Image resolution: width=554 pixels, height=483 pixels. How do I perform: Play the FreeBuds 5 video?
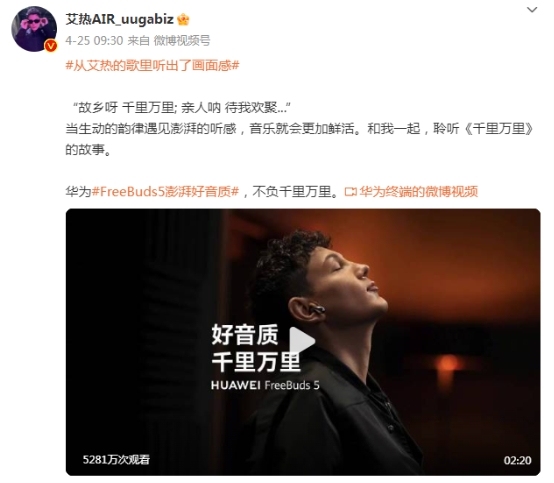coord(302,341)
